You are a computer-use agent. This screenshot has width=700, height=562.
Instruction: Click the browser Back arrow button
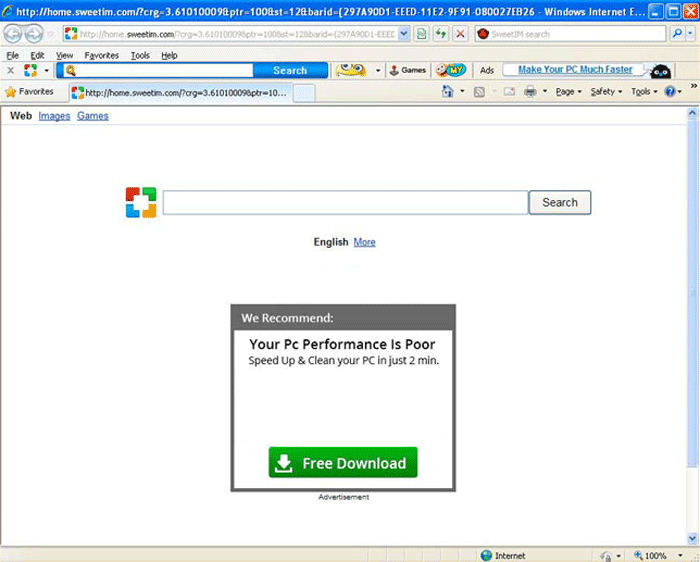point(13,34)
